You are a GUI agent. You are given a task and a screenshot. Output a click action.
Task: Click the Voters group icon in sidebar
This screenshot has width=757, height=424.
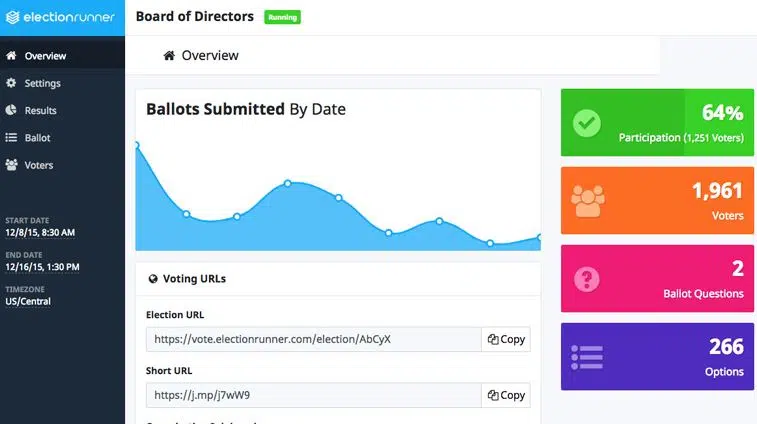click(x=11, y=165)
